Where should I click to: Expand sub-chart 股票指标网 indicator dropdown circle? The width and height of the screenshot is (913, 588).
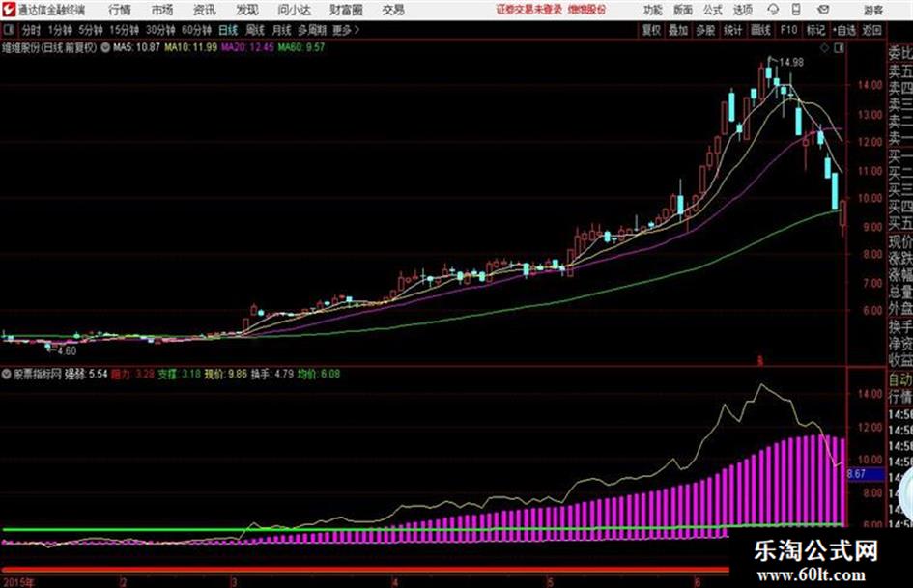7,374
